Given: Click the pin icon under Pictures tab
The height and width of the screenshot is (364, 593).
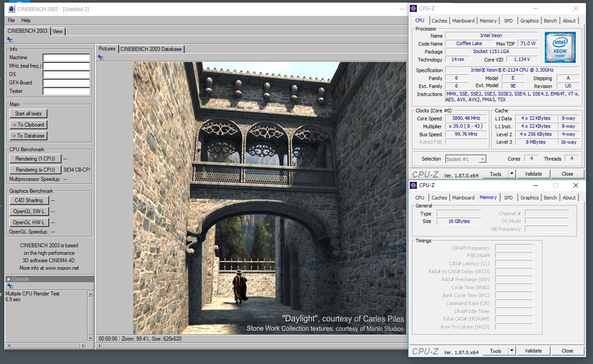Looking at the screenshot, I should point(100,57).
